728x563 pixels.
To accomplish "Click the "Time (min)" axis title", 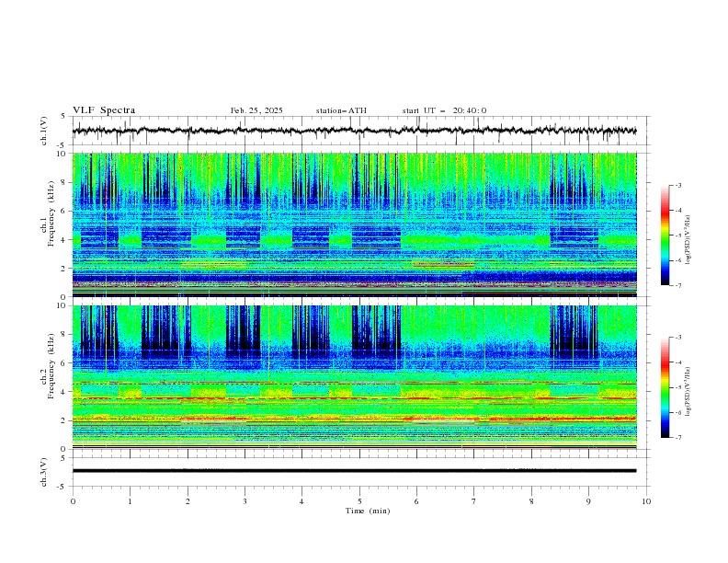I will pyautogui.click(x=368, y=511).
